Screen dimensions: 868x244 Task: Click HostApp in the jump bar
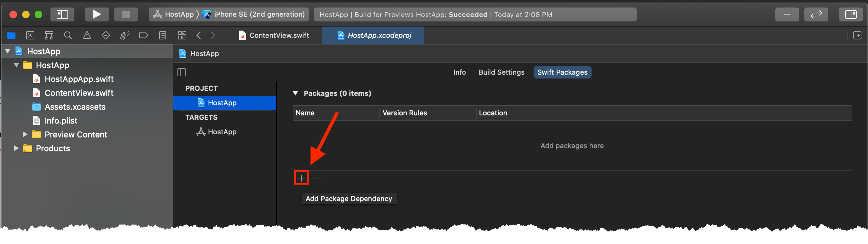199,54
